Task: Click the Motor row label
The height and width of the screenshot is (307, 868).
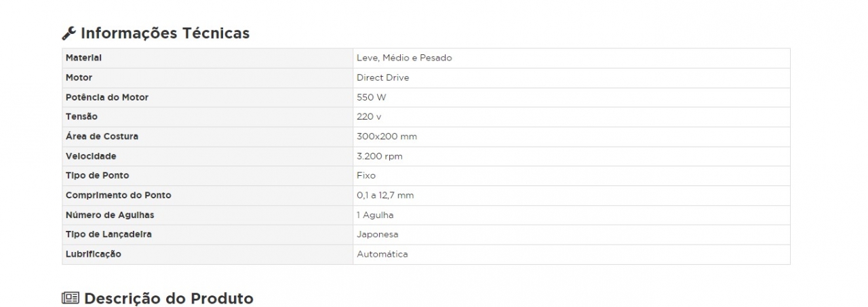Action: coord(79,77)
